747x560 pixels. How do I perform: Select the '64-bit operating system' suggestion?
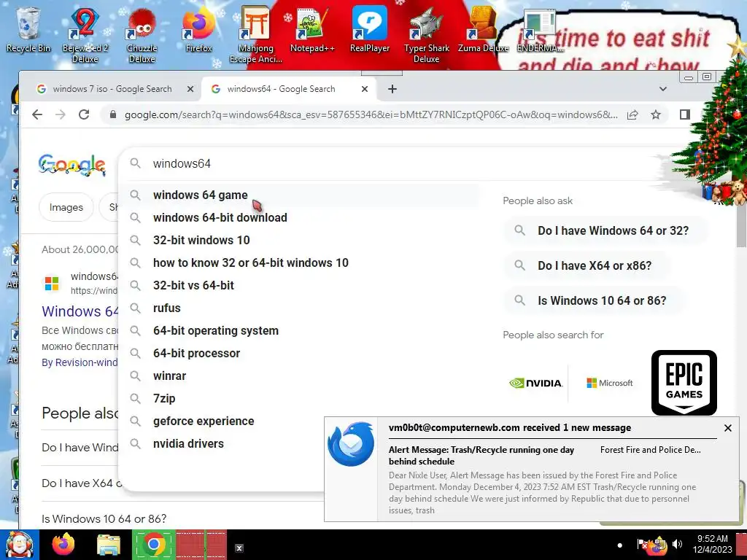[300, 330]
